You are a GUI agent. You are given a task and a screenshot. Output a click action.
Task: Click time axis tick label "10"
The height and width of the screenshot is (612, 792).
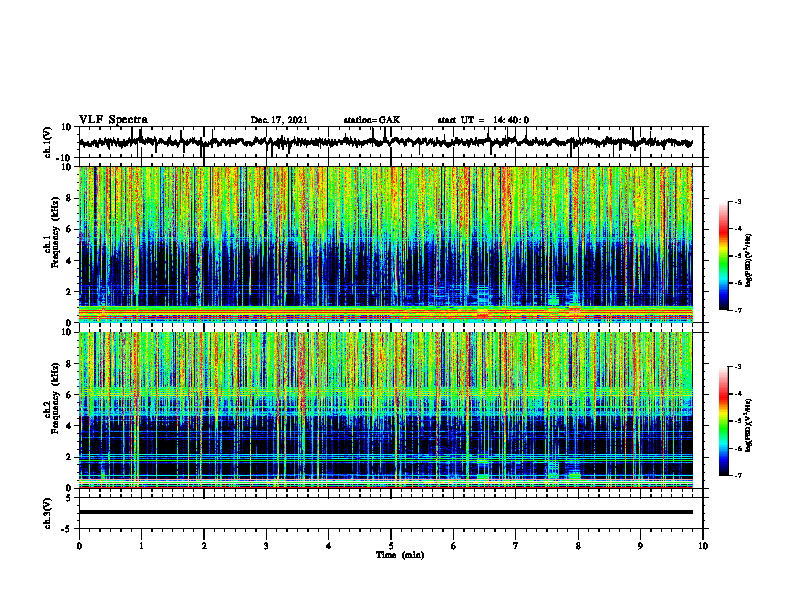(703, 546)
